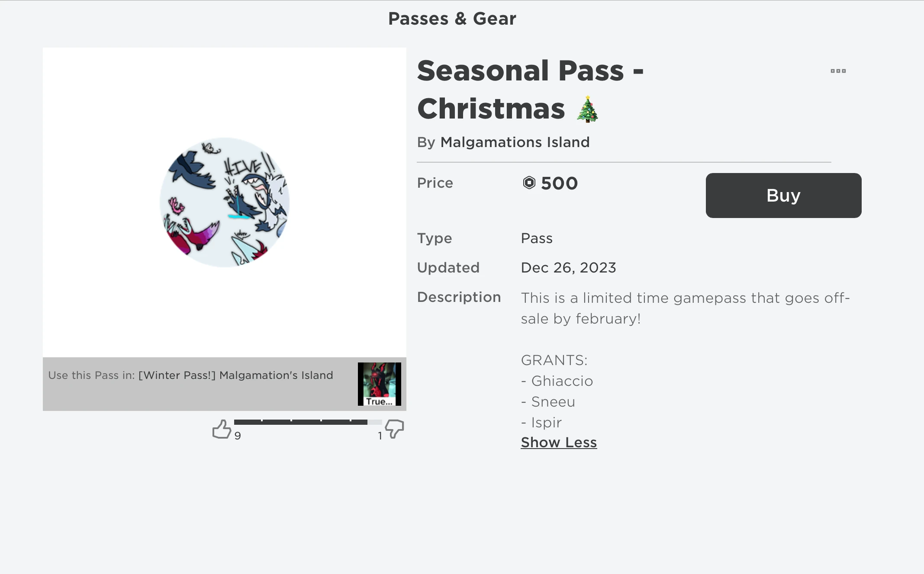
Task: Visit the Malgamations Island creator profile
Action: (x=515, y=142)
